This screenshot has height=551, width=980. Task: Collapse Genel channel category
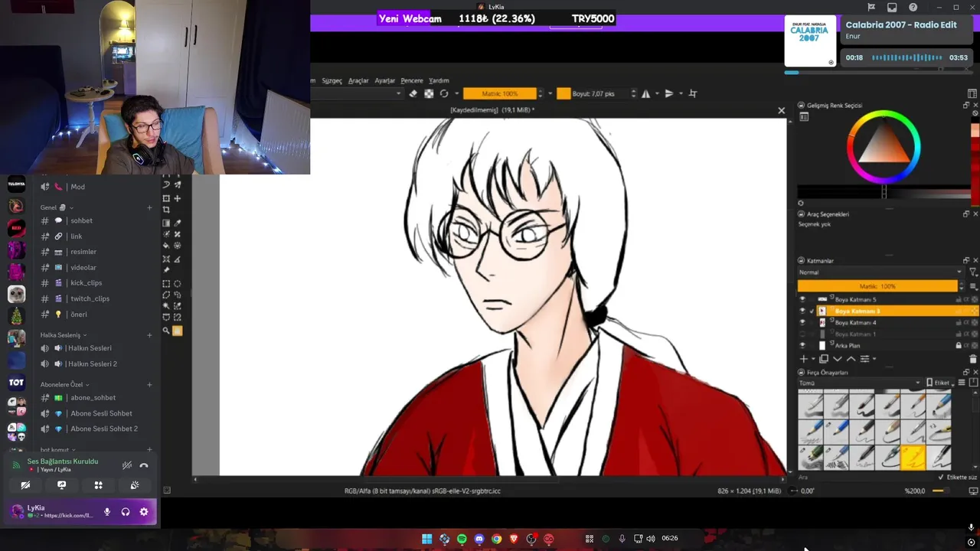[57, 207]
